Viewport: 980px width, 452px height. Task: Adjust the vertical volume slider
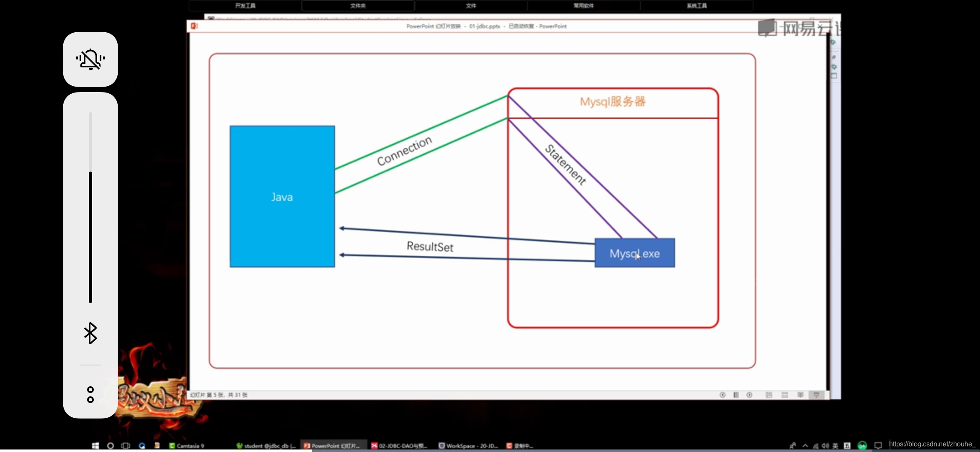(90, 208)
